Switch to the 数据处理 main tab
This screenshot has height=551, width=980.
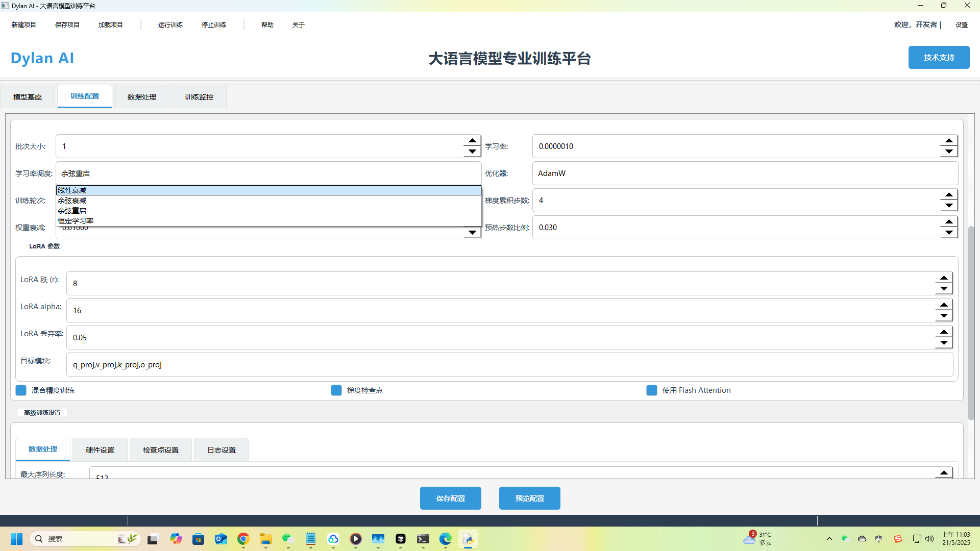(x=142, y=97)
